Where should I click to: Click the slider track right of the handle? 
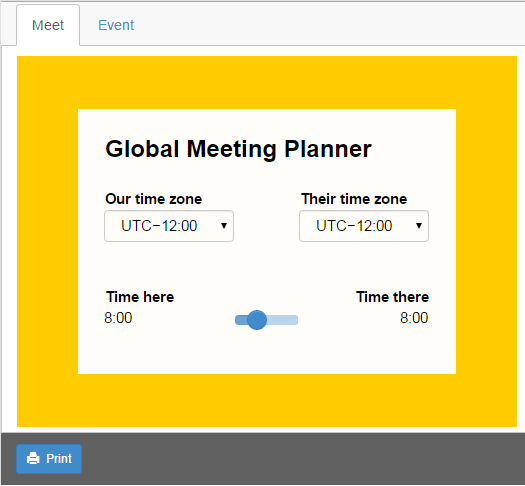click(x=282, y=320)
